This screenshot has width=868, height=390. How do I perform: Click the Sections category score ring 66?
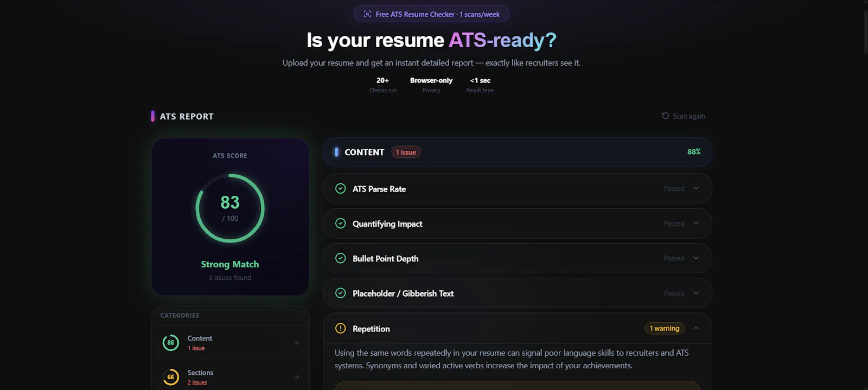(171, 376)
